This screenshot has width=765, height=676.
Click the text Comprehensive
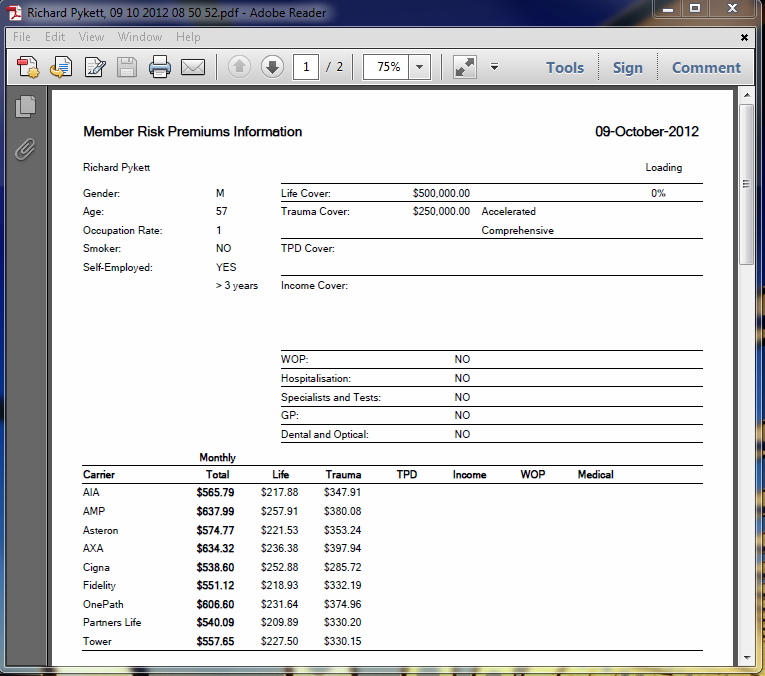click(x=517, y=230)
